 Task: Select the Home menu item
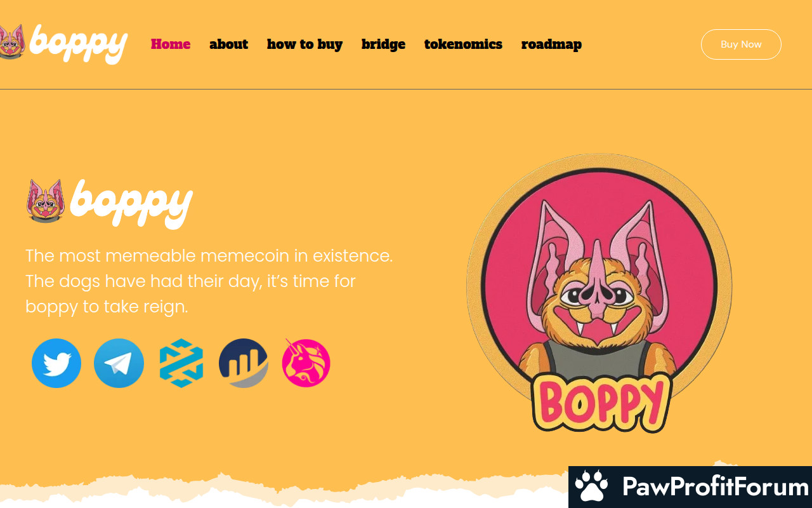tap(171, 44)
